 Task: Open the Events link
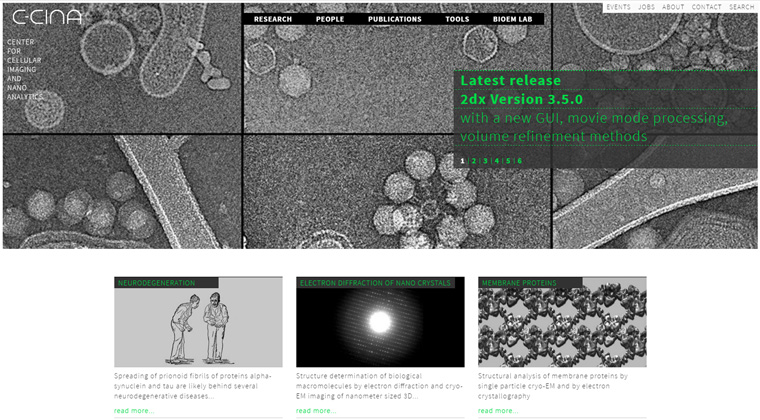[618, 7]
